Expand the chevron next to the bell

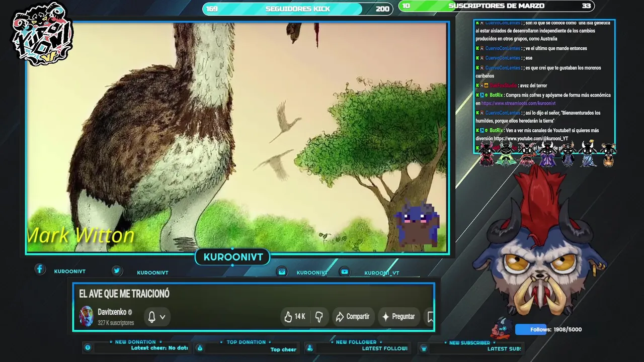[x=163, y=317]
